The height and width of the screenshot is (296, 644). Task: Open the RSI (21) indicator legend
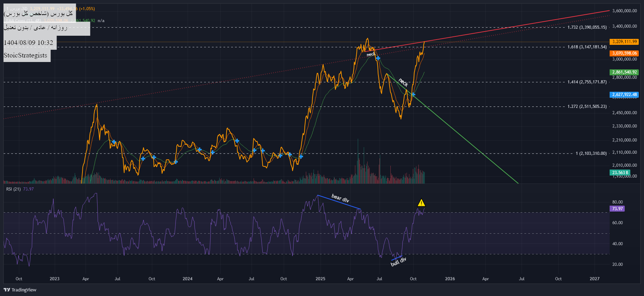pyautogui.click(x=13, y=189)
